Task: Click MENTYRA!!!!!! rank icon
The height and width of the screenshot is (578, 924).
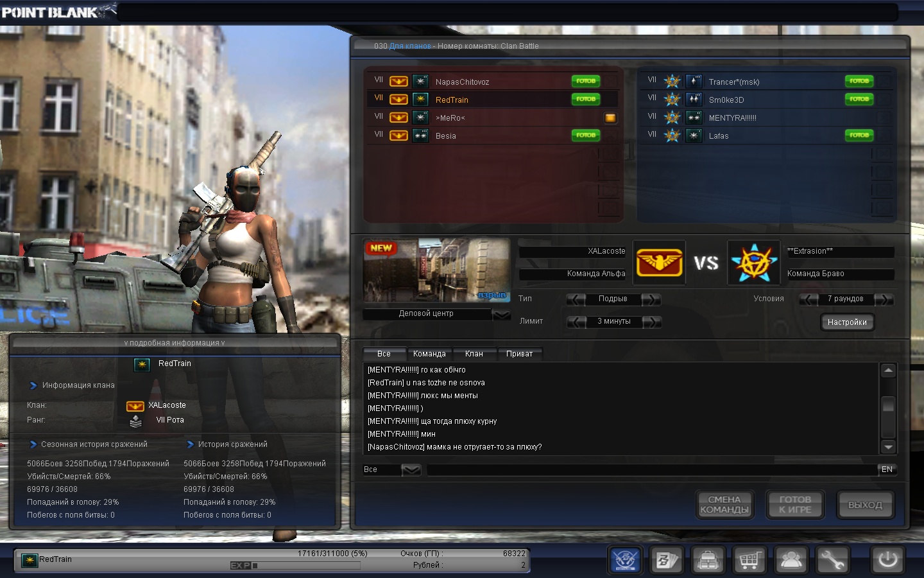Action: [694, 118]
